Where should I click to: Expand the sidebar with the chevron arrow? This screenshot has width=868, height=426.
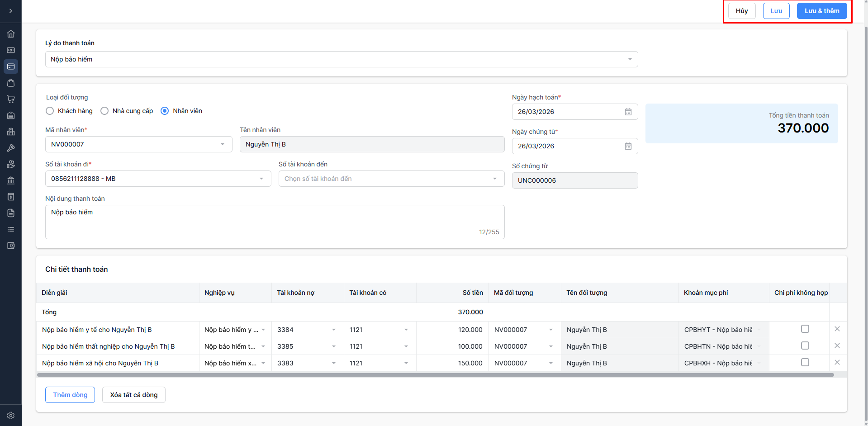[11, 11]
